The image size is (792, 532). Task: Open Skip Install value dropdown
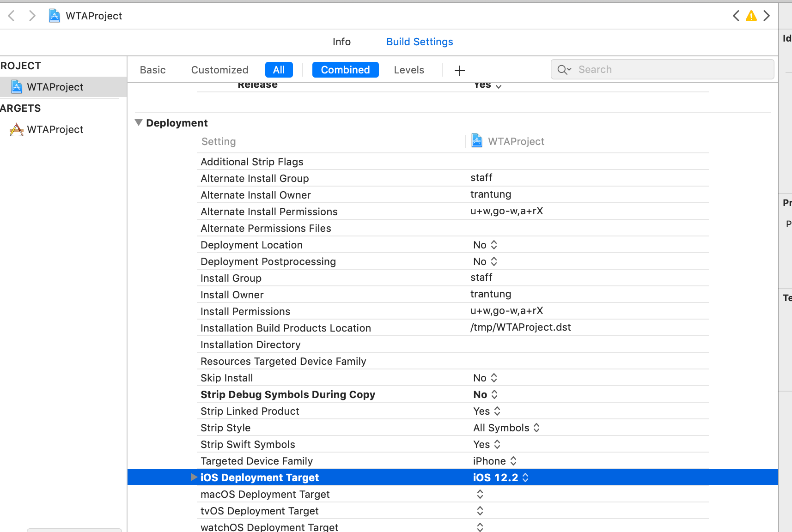pos(485,378)
